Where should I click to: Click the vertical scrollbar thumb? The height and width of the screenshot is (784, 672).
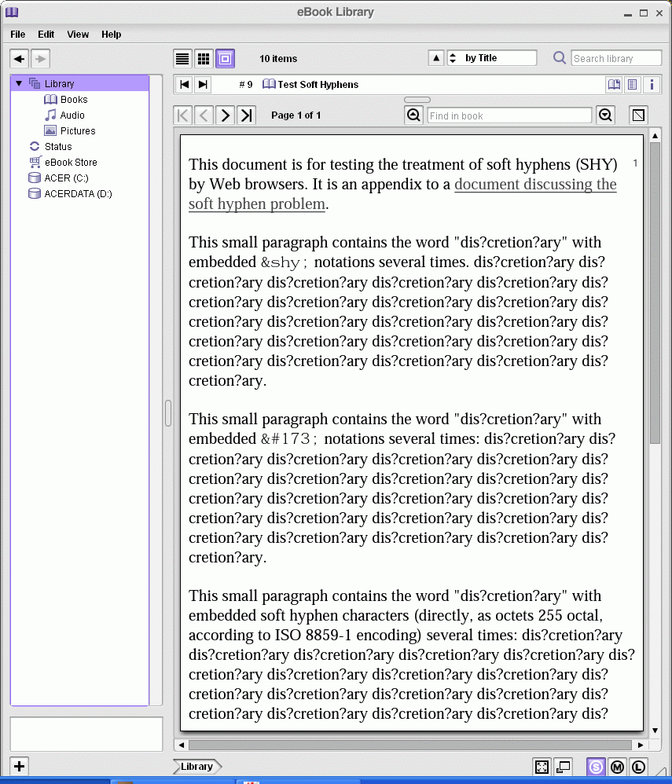(655, 292)
